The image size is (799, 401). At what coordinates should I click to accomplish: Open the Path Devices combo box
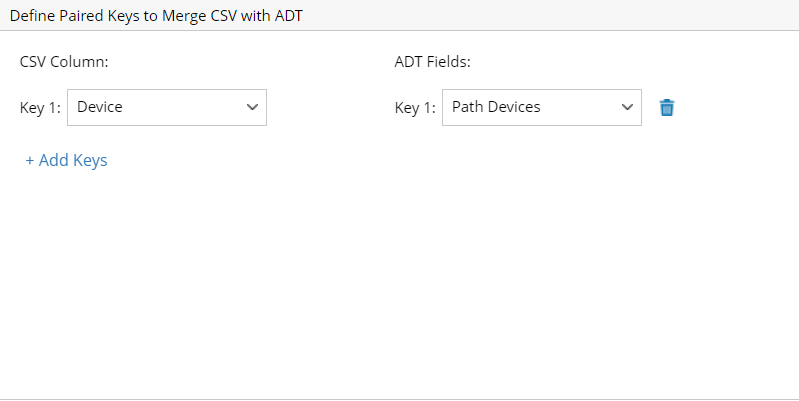541,107
